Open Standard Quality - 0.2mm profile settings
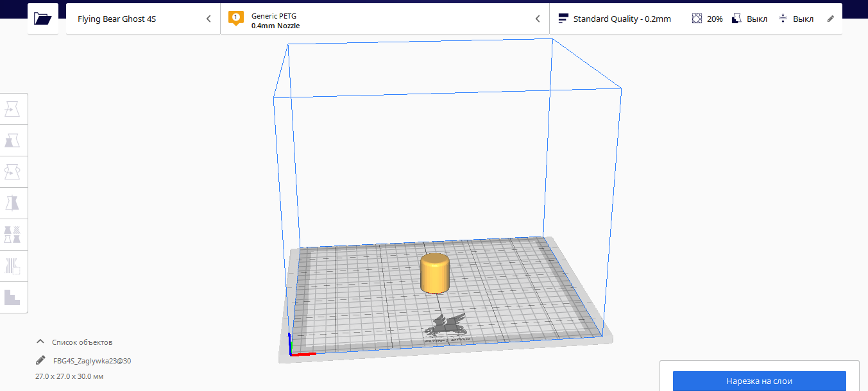The height and width of the screenshot is (391, 868). click(622, 19)
